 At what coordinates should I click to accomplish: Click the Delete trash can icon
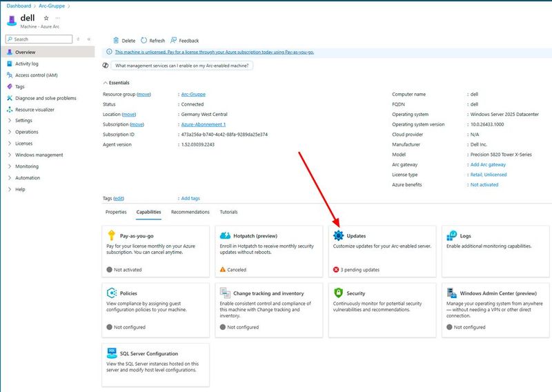coord(116,41)
